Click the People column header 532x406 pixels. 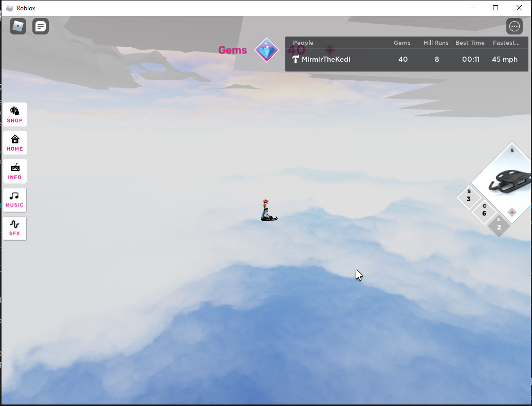pyautogui.click(x=303, y=43)
